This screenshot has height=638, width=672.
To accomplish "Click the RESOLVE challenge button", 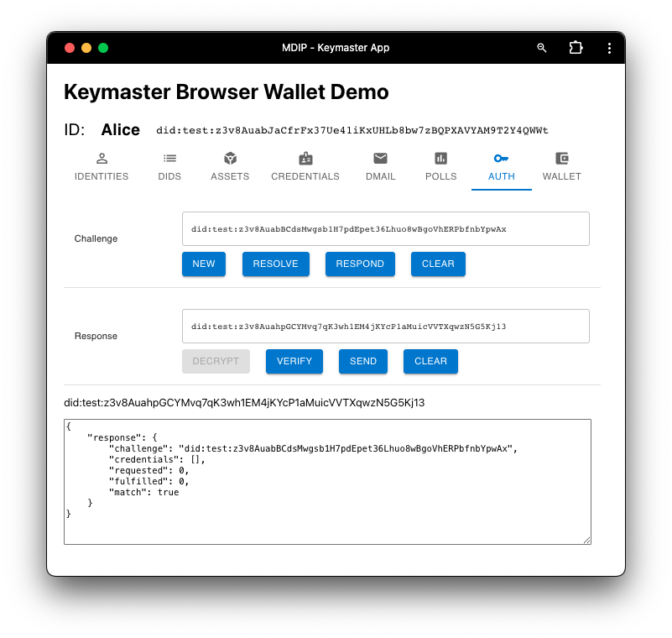I will (276, 264).
